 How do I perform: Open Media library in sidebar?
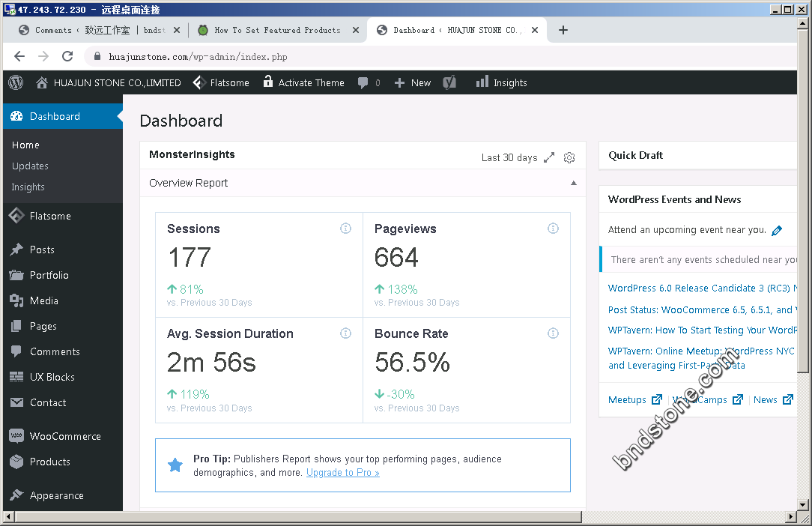[63, 300]
